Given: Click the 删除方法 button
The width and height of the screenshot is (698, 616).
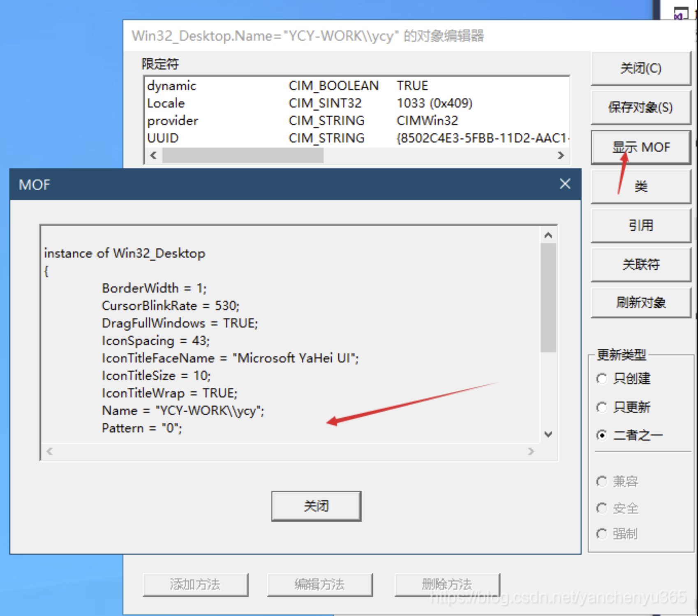Looking at the screenshot, I should pos(447,585).
